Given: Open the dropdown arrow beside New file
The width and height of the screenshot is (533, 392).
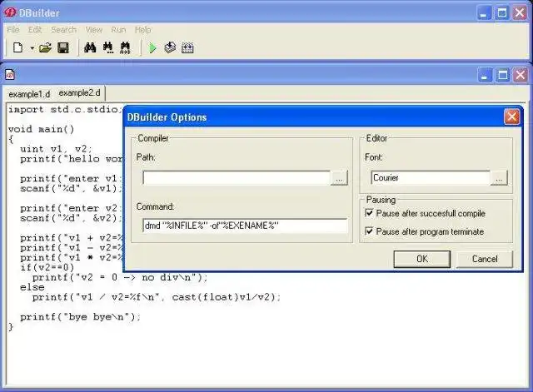Looking at the screenshot, I should (32, 48).
